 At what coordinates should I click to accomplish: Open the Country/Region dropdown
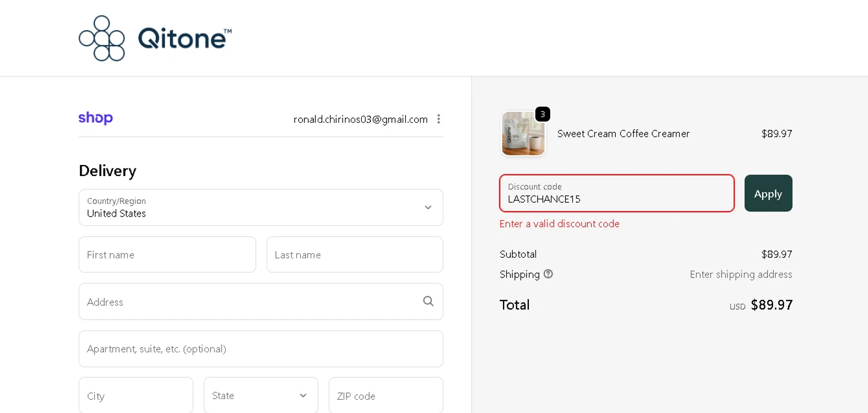pos(261,207)
